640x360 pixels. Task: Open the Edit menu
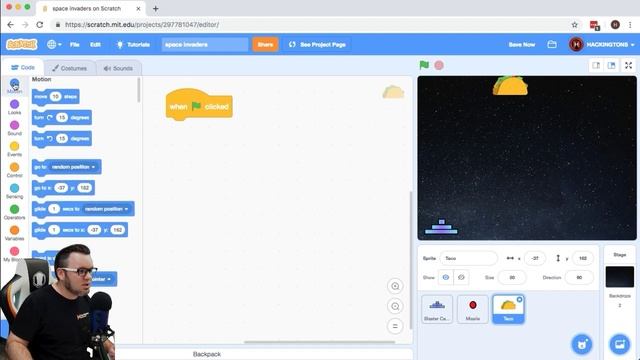pyautogui.click(x=96, y=44)
